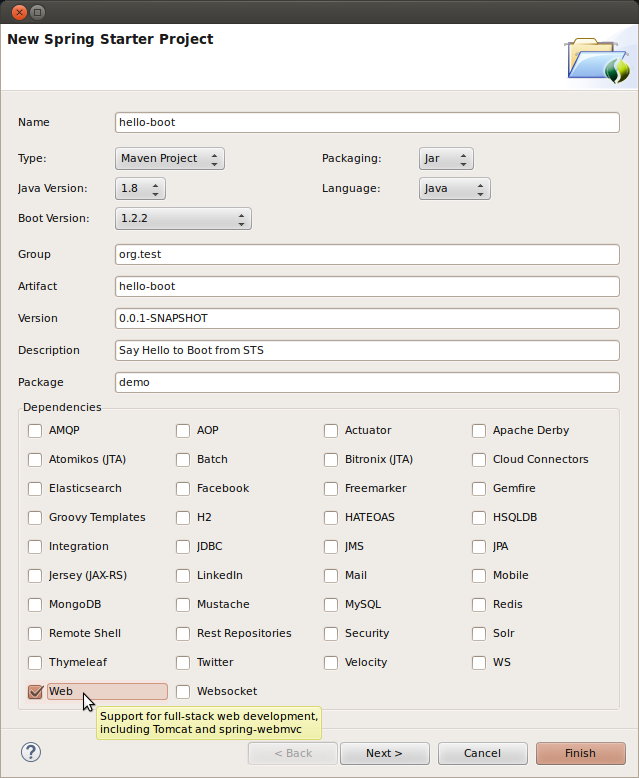Select the Apache Derby checkbox
Image resolution: width=639 pixels, height=778 pixels.
[x=479, y=431]
